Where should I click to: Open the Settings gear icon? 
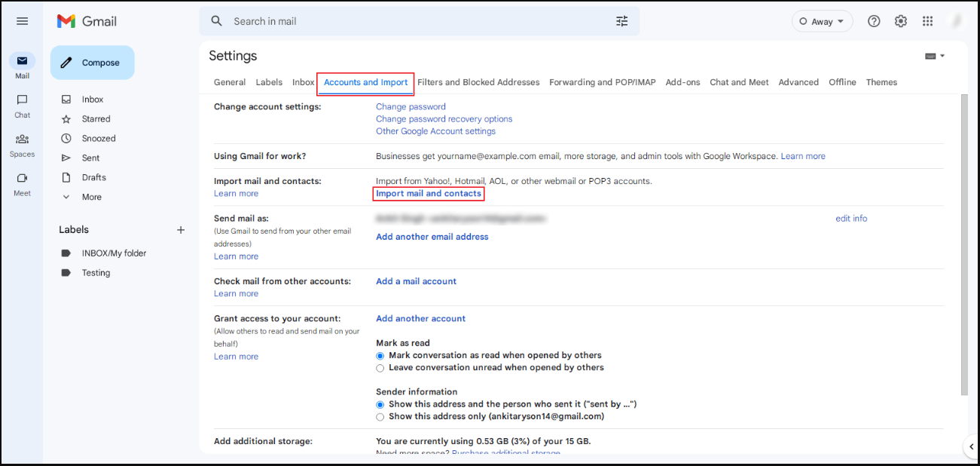coord(901,21)
